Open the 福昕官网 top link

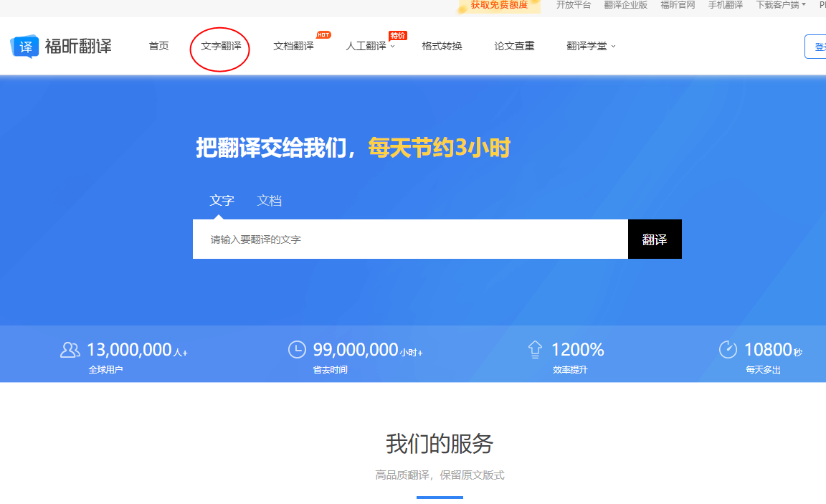click(x=678, y=5)
